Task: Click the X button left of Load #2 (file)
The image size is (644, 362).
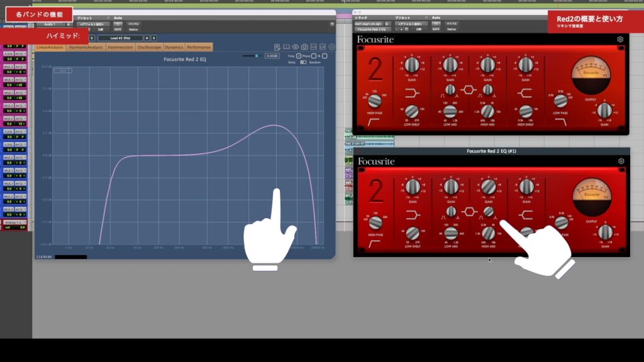Action: (92, 38)
